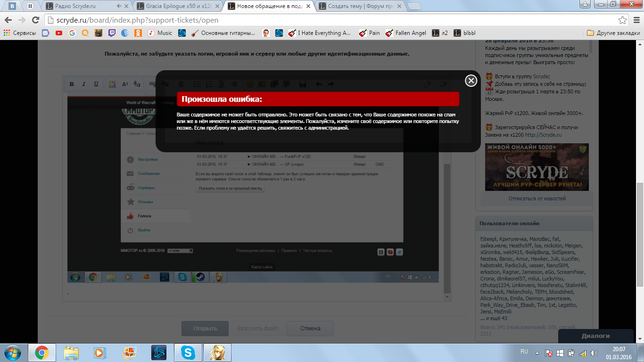Click the Italic formatting icon in editor
This screenshot has width=644, height=362.
pyautogui.click(x=84, y=84)
